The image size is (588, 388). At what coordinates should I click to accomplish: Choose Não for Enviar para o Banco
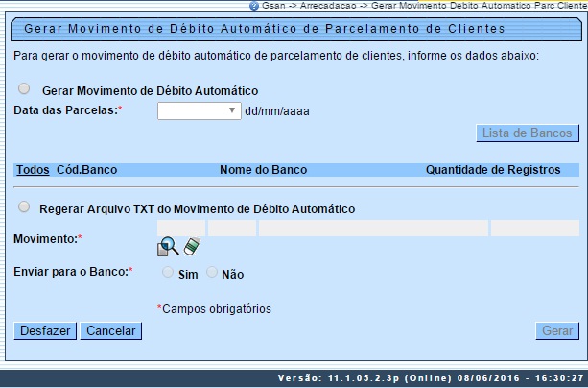click(212, 272)
